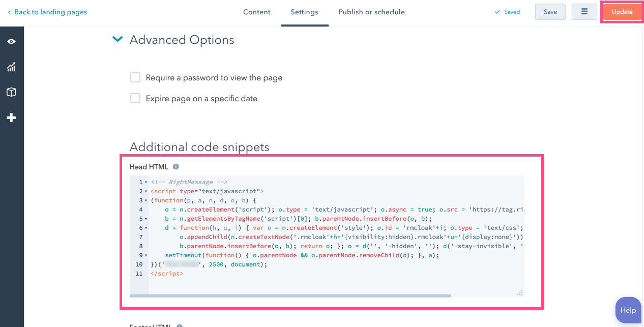Click the back arrow chevron icon
This screenshot has width=644, height=327.
(x=9, y=12)
